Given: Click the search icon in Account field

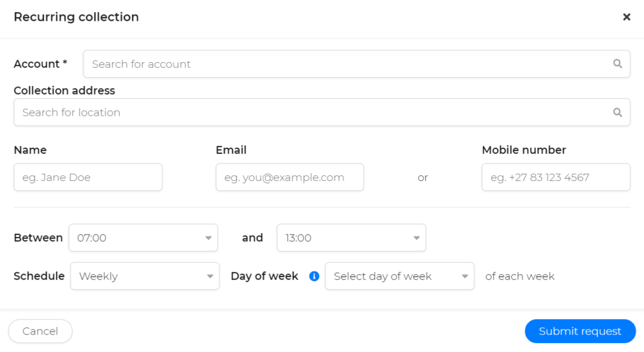Looking at the screenshot, I should (618, 63).
